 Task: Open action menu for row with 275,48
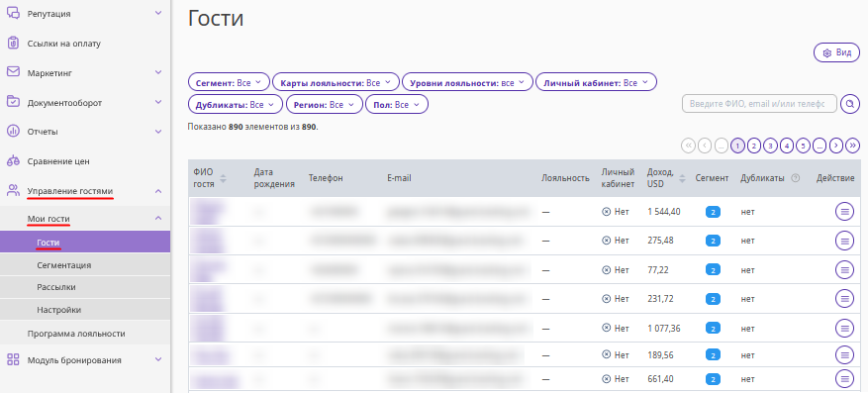(x=844, y=241)
